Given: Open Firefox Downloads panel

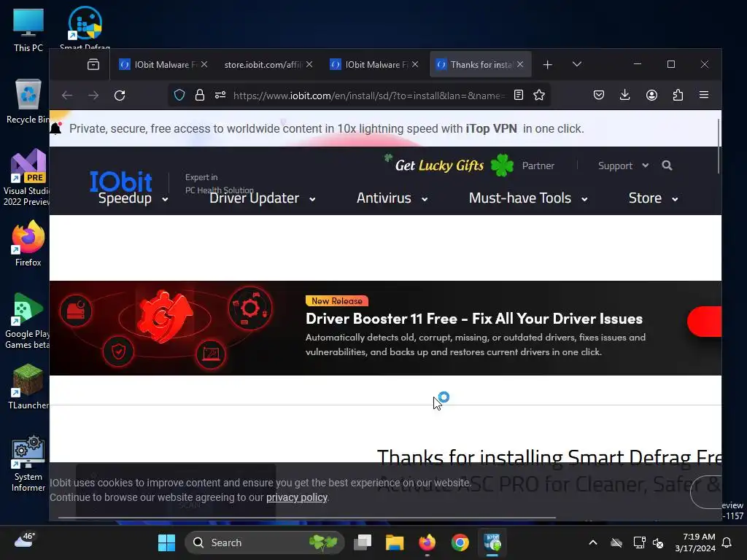Looking at the screenshot, I should [625, 96].
